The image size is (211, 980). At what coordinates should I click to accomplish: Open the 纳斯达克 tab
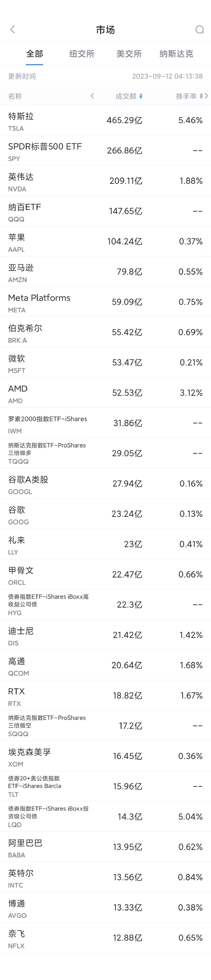point(176,54)
